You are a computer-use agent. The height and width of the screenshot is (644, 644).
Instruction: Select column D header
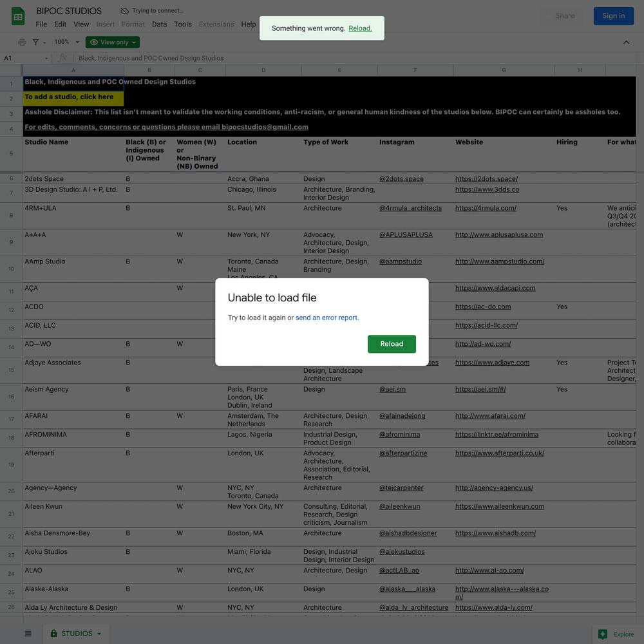click(x=263, y=70)
